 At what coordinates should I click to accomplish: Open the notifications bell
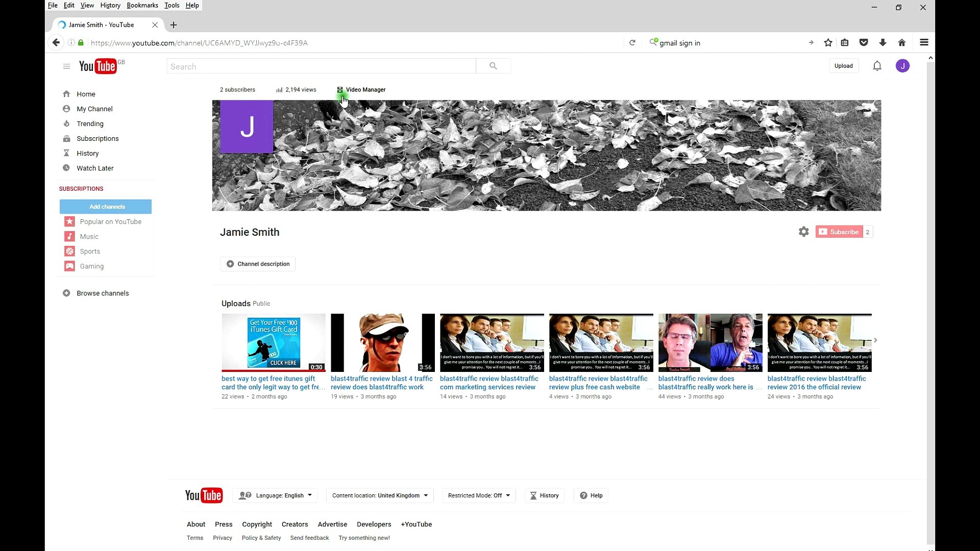click(877, 66)
